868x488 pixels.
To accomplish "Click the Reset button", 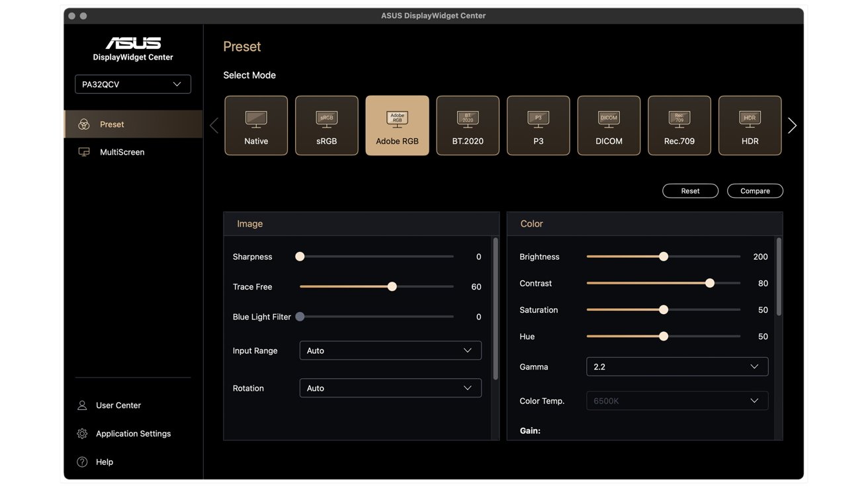I will [690, 191].
